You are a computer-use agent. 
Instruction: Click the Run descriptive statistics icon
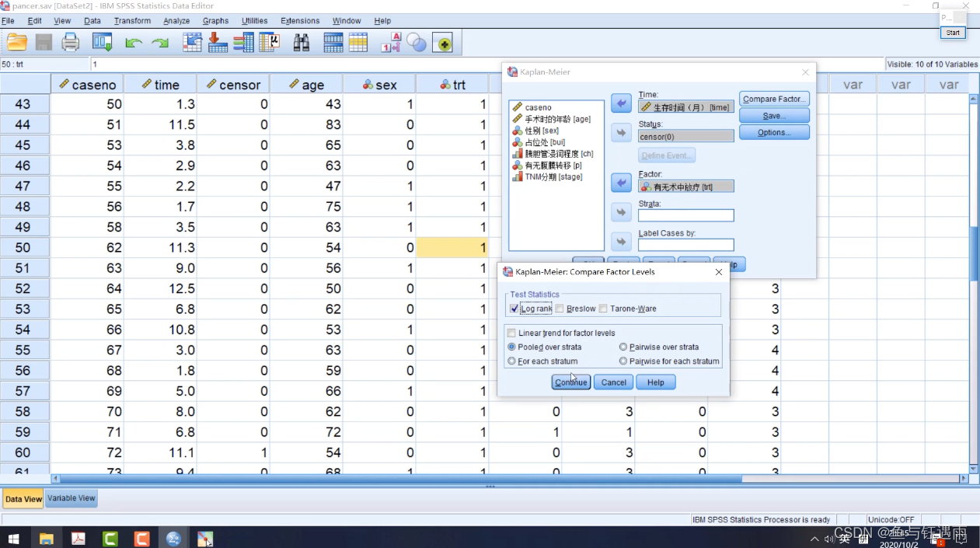point(269,43)
